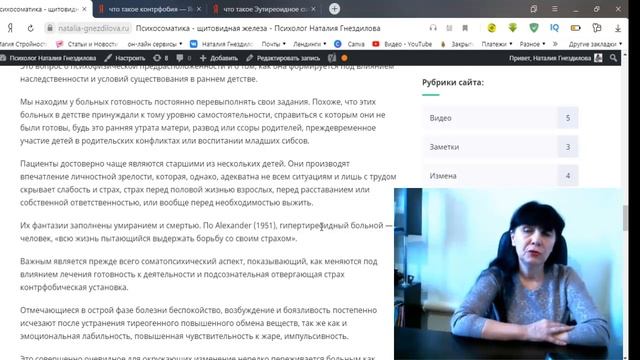Open the VK Наталия Гнездилова bookmark

tap(222, 44)
